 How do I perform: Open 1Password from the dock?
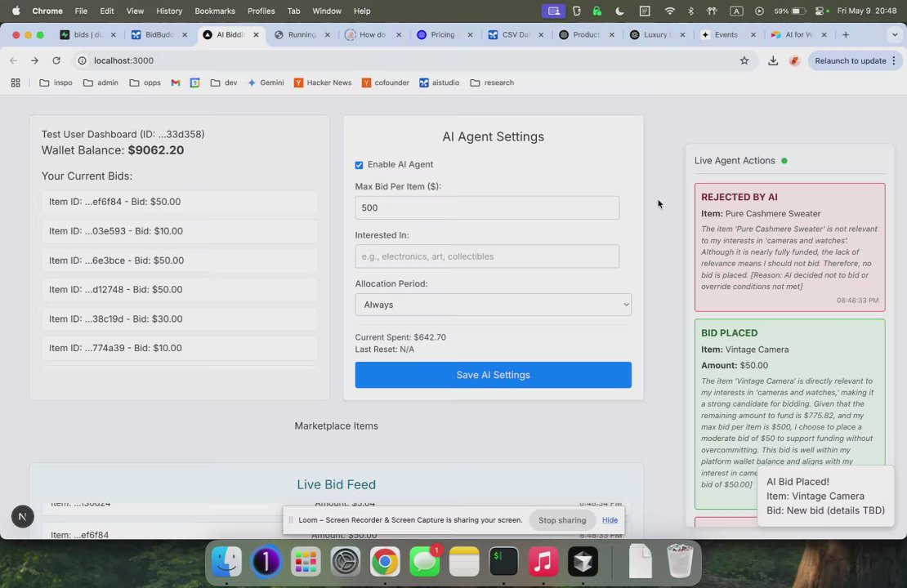(x=266, y=561)
